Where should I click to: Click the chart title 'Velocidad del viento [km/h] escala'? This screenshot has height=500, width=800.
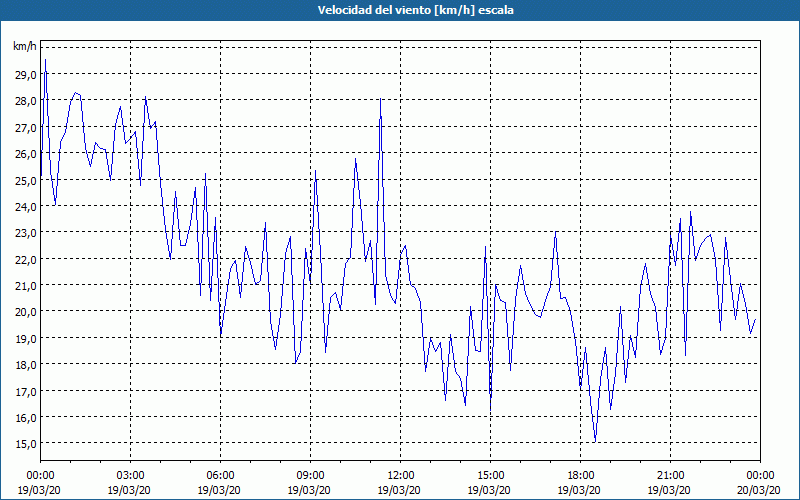coord(415,10)
